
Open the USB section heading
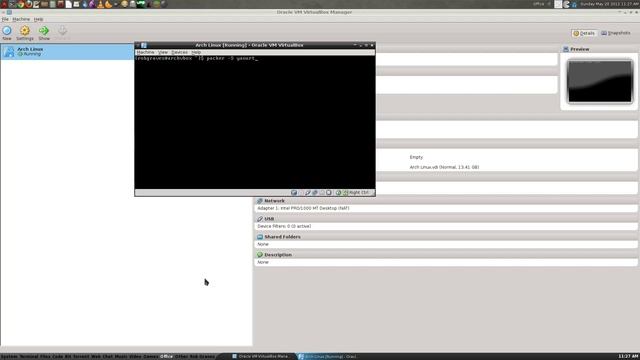[269, 219]
